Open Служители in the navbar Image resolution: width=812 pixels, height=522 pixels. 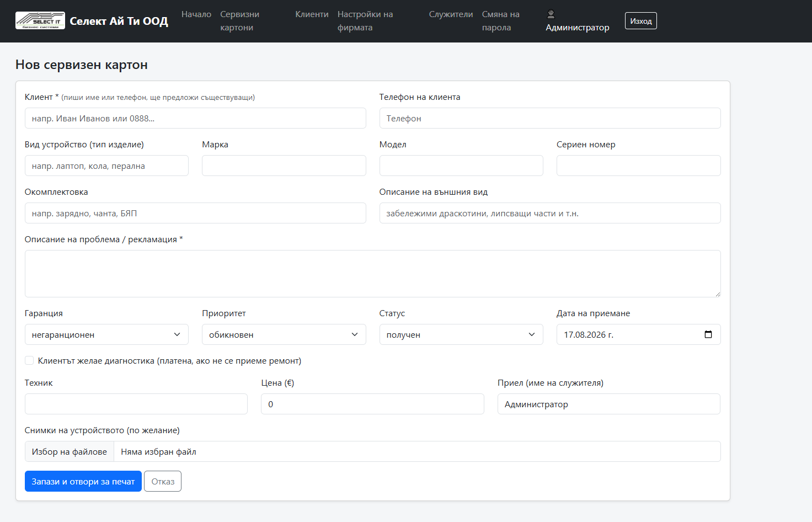[451, 14]
